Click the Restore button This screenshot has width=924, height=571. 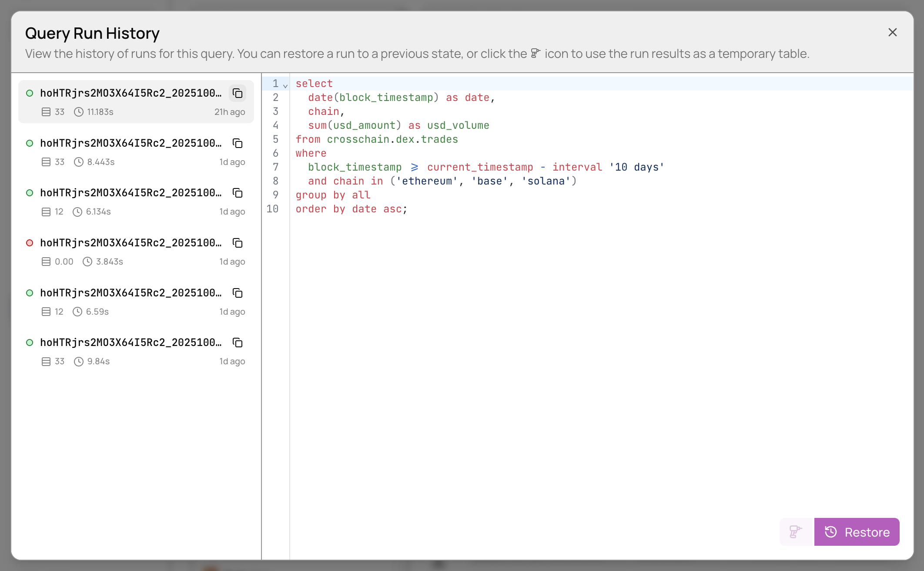(x=857, y=532)
